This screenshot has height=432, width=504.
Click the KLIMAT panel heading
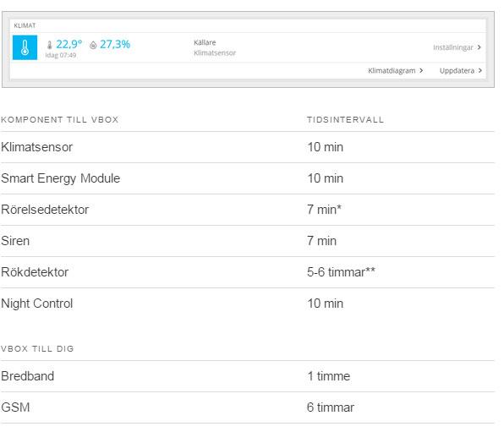click(25, 25)
